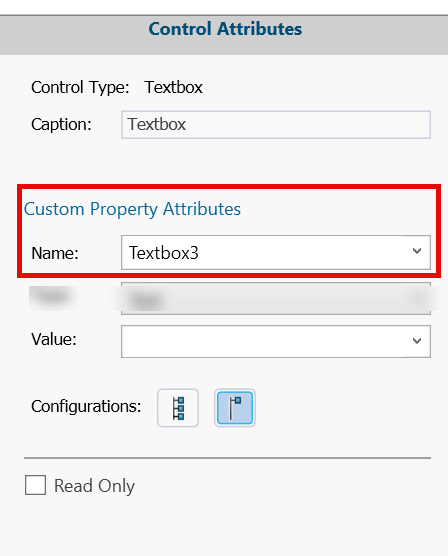The image size is (448, 556).
Task: Click the Control Attributes header title
Action: tap(225, 29)
